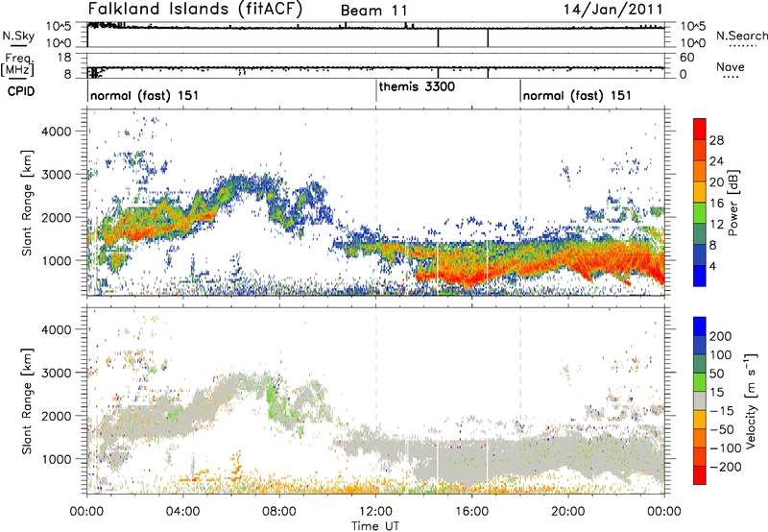Click the date '14/Jan/2011'
Viewport: 768px width, 532px height.
(613, 10)
